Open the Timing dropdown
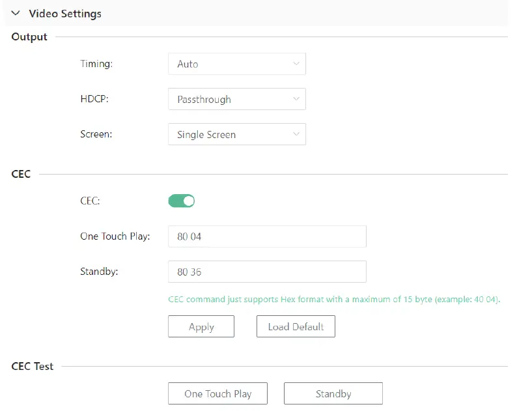532x411 pixels. 236,64
